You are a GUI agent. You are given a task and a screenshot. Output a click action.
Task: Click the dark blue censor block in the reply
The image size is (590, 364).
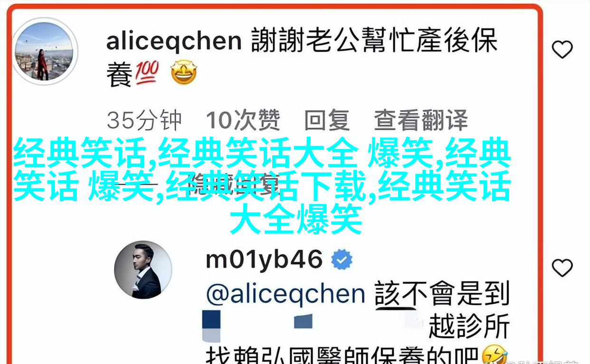(211, 326)
